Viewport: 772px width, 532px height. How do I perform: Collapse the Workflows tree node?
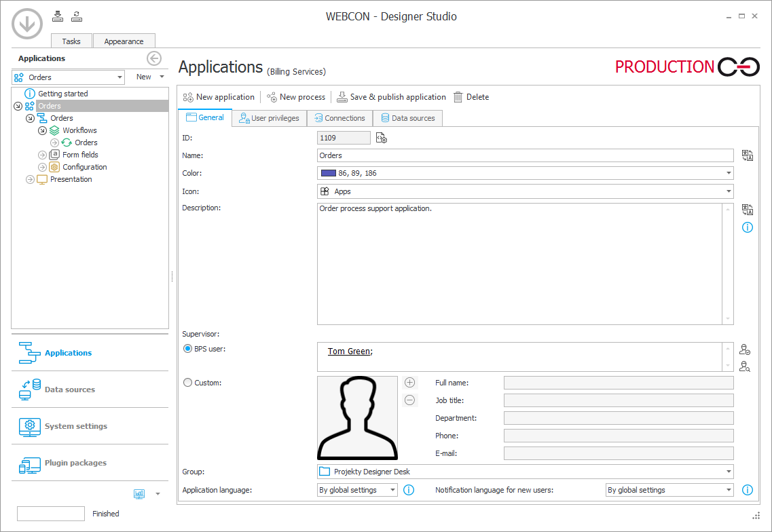click(42, 130)
